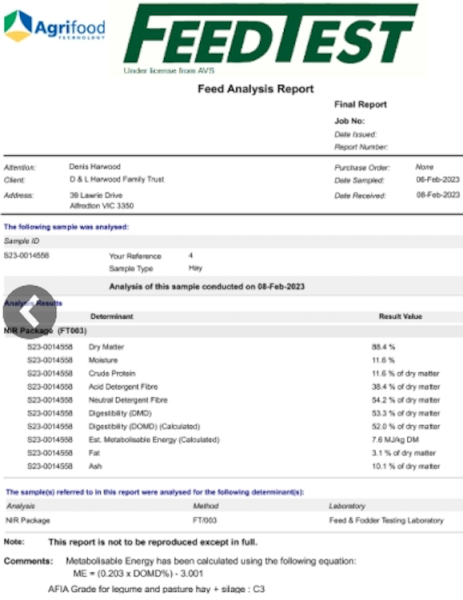Click the Date Received value
The image size is (463, 600).
438,195
